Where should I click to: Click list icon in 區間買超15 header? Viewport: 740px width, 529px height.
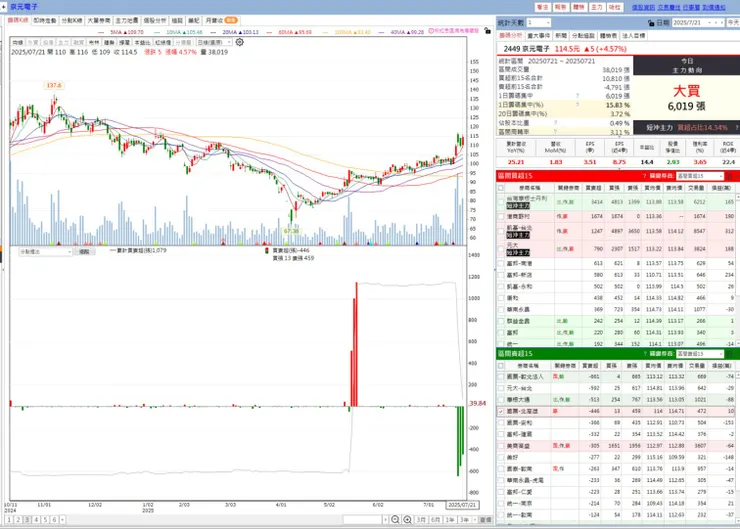point(730,176)
